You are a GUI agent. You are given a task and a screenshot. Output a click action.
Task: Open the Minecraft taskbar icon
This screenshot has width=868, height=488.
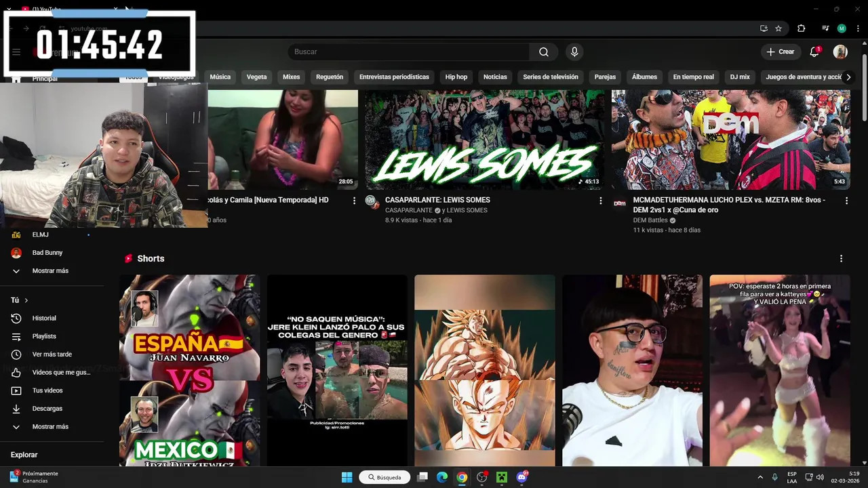pyautogui.click(x=502, y=477)
